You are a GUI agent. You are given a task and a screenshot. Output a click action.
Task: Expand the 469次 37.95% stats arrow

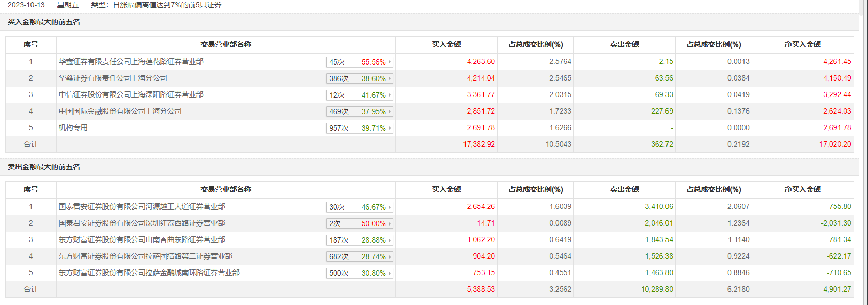pyautogui.click(x=390, y=111)
